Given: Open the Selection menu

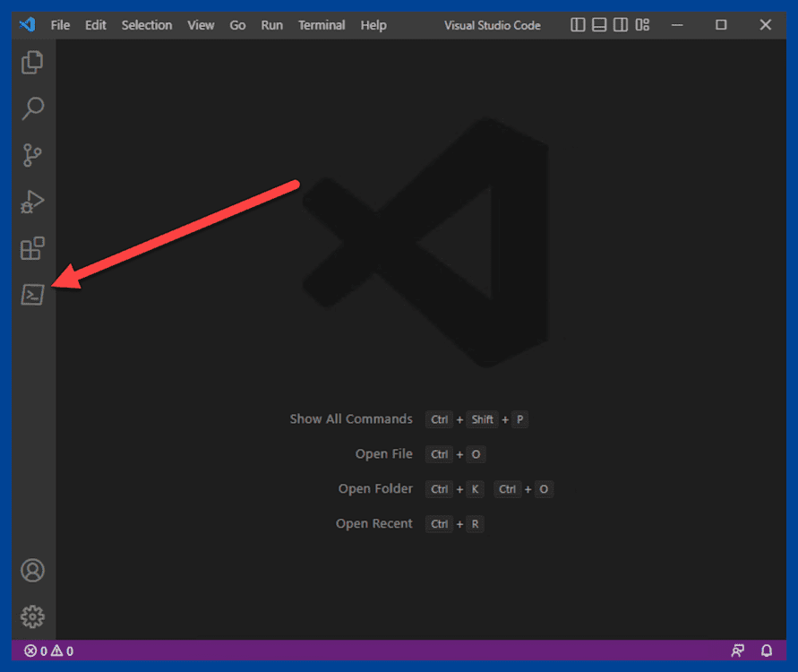Looking at the screenshot, I should click(x=147, y=25).
